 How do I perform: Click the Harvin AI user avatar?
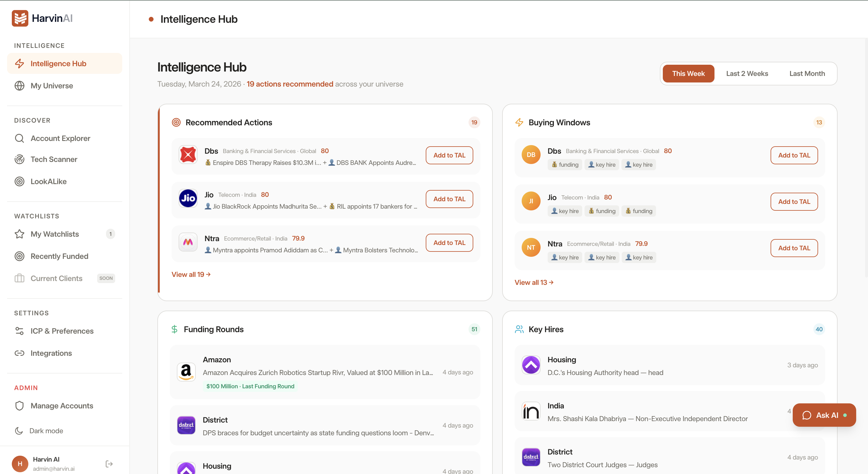click(20, 464)
